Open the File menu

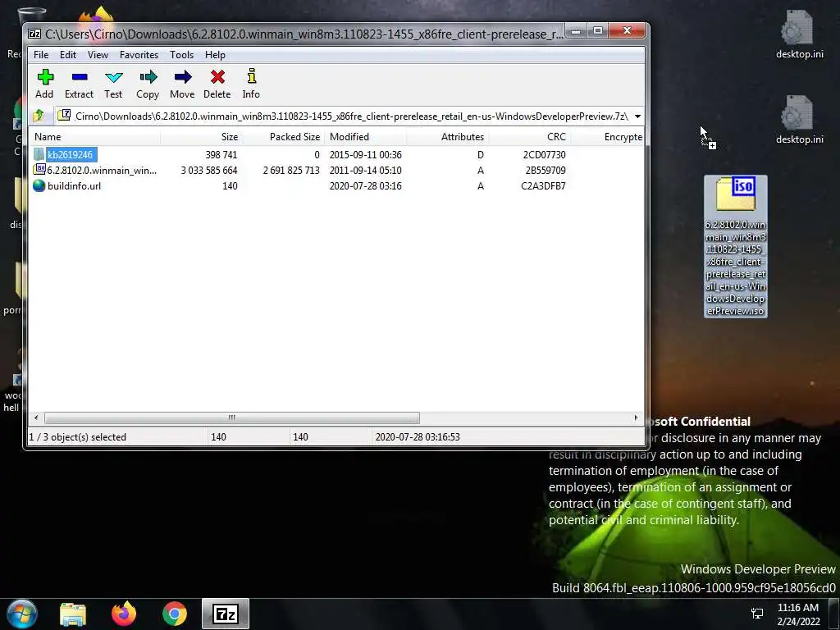click(x=41, y=55)
